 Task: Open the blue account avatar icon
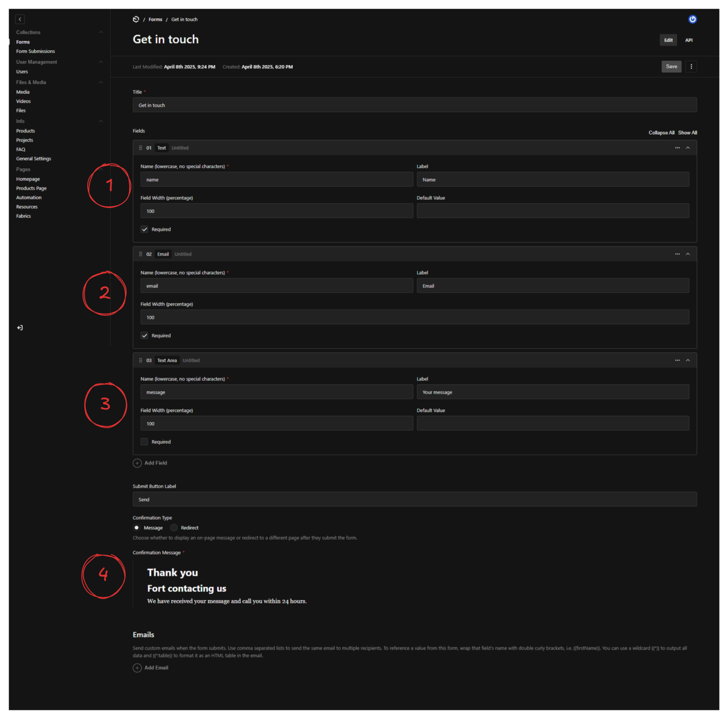[692, 19]
